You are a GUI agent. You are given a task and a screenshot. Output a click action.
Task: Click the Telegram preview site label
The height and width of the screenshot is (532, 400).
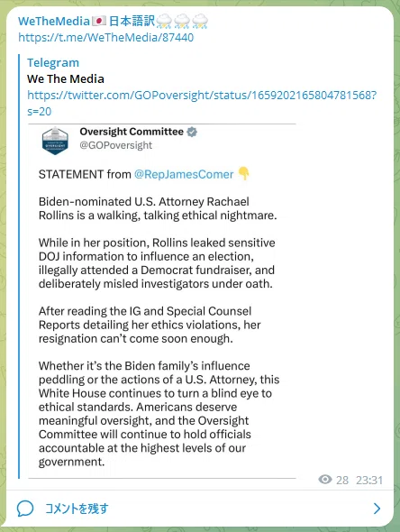pos(53,63)
